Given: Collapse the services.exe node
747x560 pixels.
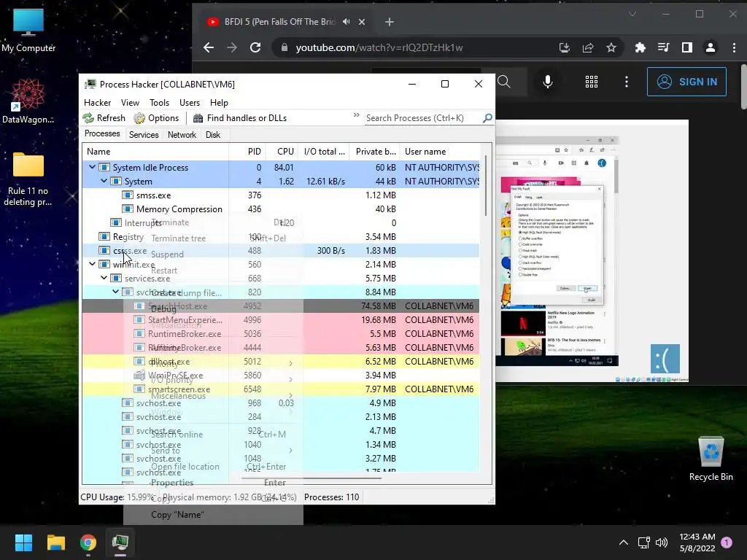Looking at the screenshot, I should [x=104, y=278].
